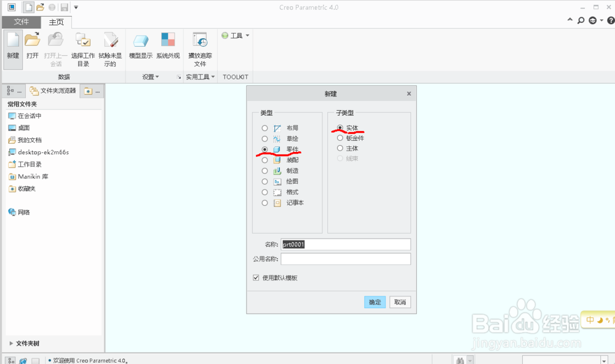This screenshot has height=364, width=615.
Task: Select the 布局 layout type radio button
Action: click(264, 128)
